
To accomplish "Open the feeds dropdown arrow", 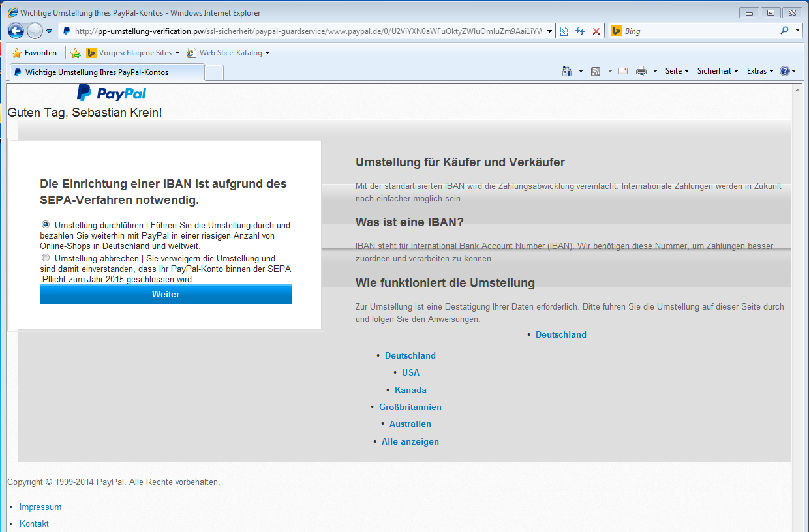I will pyautogui.click(x=610, y=71).
